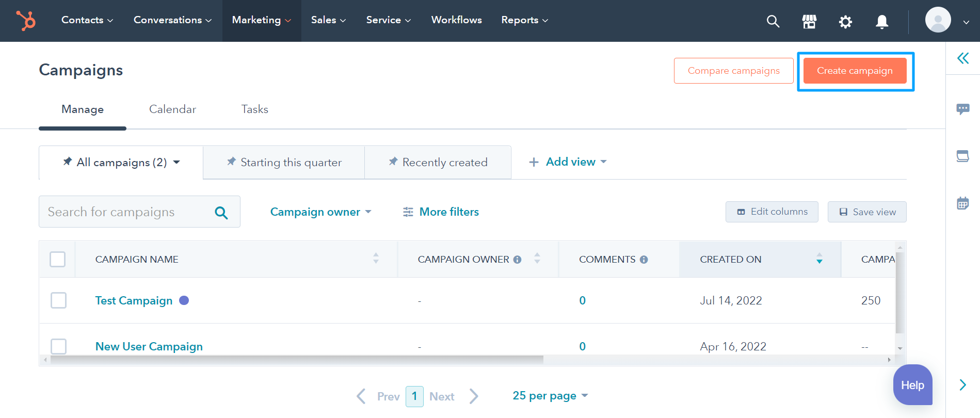Screen dimensions: 980x418
Task: Click the table's vertical scrollbar
Action: [900, 293]
